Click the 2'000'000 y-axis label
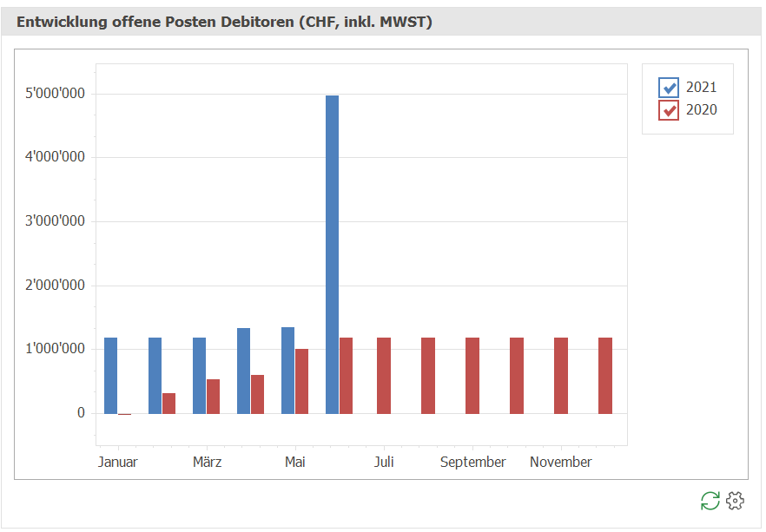Screen dimensions: 766x532 click(x=56, y=285)
